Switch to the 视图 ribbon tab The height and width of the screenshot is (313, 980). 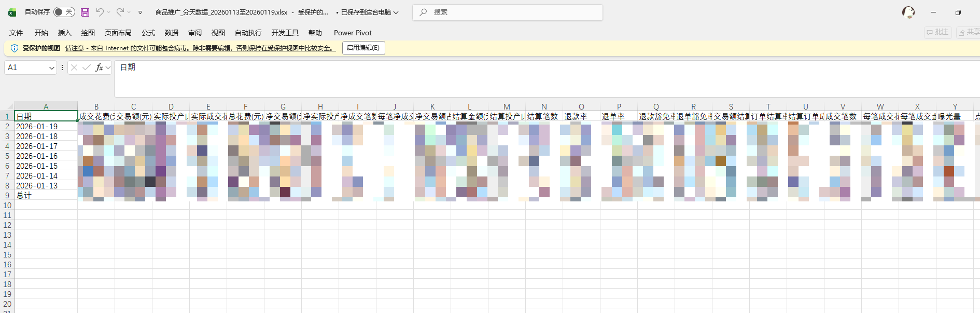(218, 33)
